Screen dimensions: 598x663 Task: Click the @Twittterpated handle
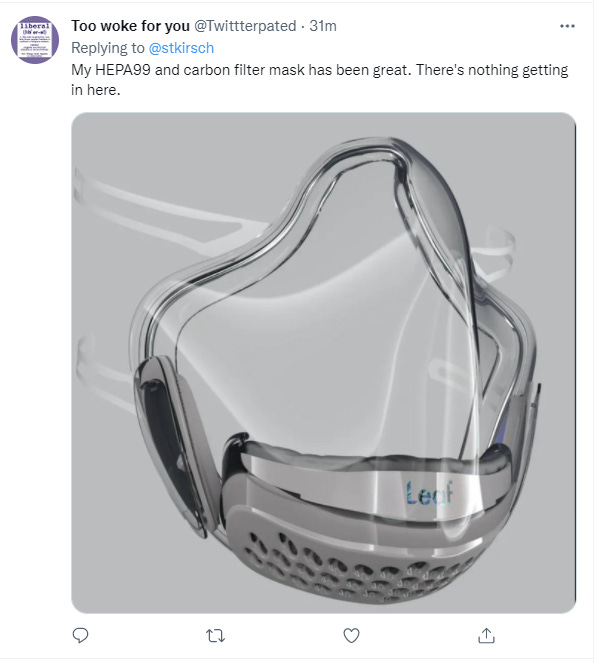point(245,26)
